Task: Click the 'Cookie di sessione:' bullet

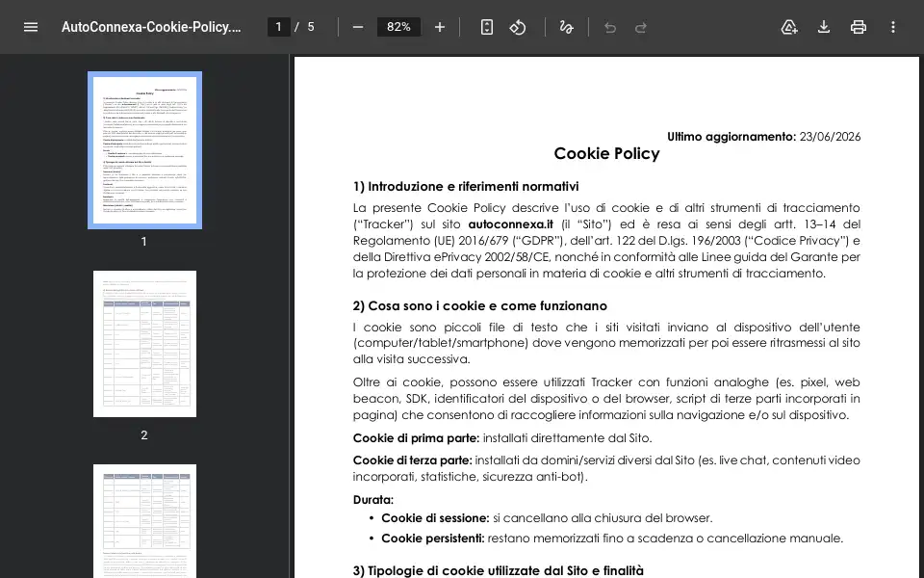Action: tap(435, 518)
